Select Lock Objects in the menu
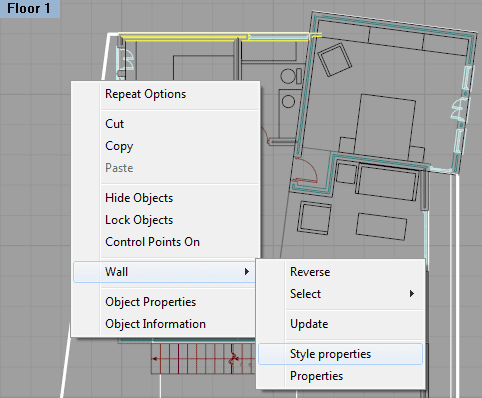 165,220
